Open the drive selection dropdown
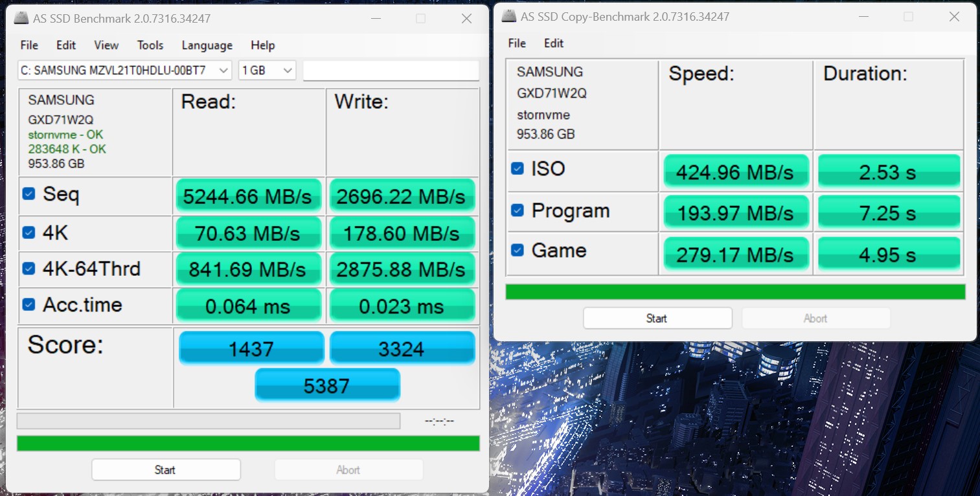The image size is (980, 496). coord(124,71)
